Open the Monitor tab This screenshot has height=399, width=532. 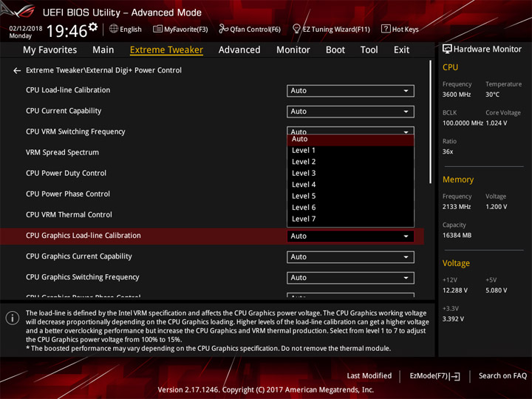(x=293, y=50)
